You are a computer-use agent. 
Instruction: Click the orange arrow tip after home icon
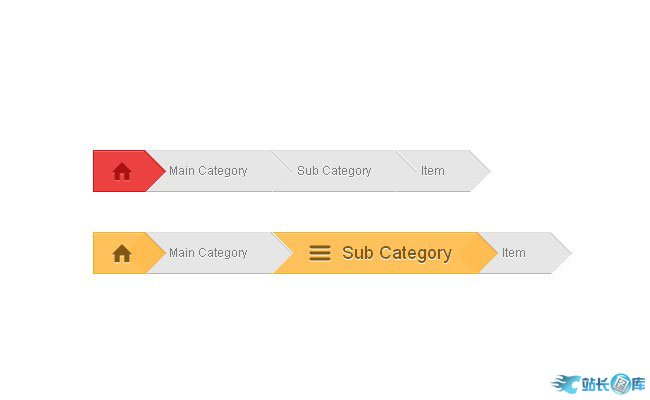pos(156,253)
